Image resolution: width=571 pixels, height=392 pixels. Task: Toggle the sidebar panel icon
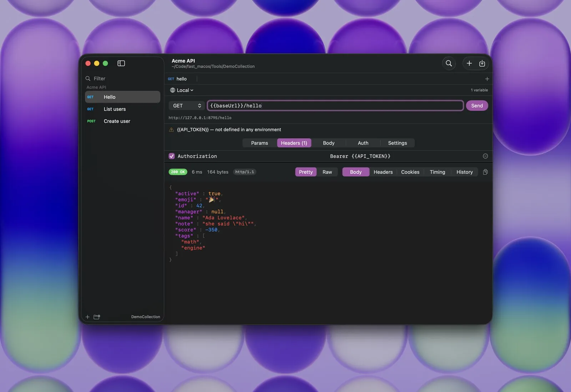coord(121,63)
